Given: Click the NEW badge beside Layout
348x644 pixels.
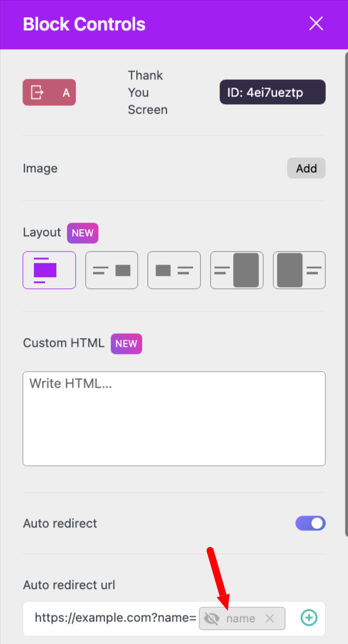Looking at the screenshot, I should (x=83, y=233).
